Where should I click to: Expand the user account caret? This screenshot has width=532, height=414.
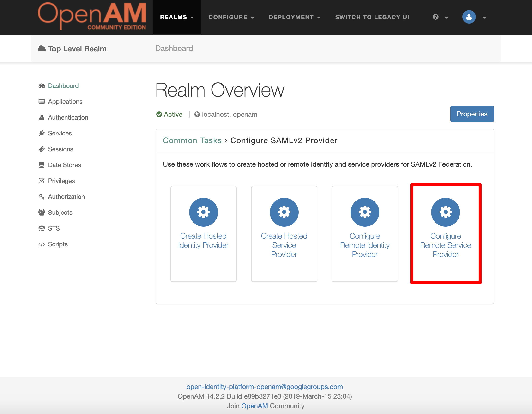(x=484, y=18)
